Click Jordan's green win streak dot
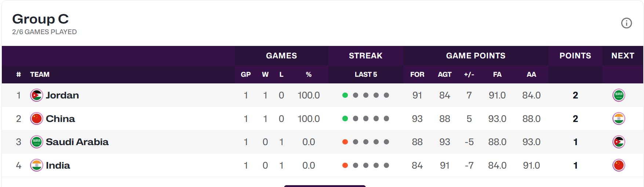 345,95
